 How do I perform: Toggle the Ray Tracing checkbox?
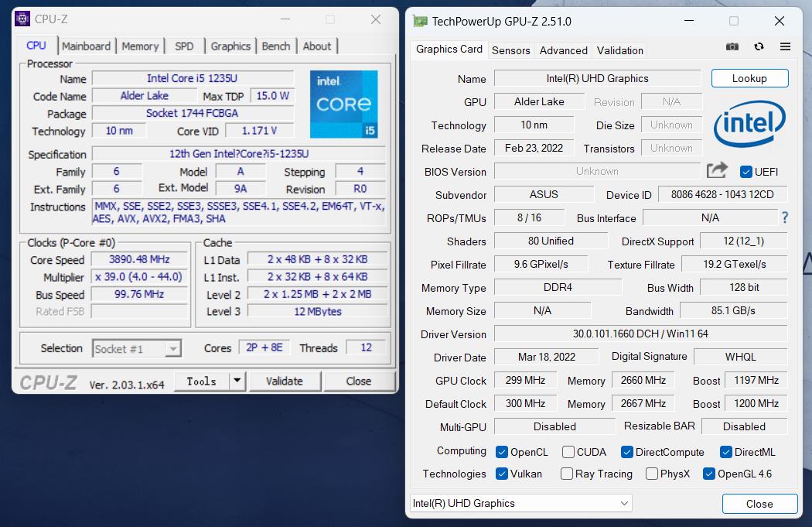567,474
